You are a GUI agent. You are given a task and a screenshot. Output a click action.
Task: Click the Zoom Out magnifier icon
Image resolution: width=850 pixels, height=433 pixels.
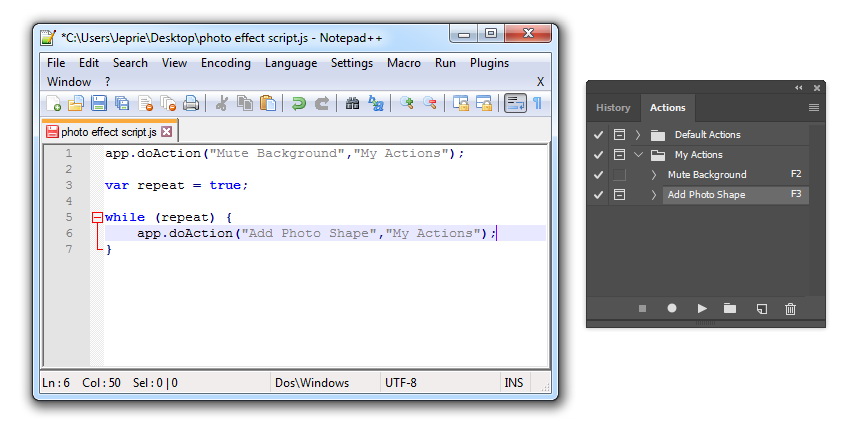[430, 103]
